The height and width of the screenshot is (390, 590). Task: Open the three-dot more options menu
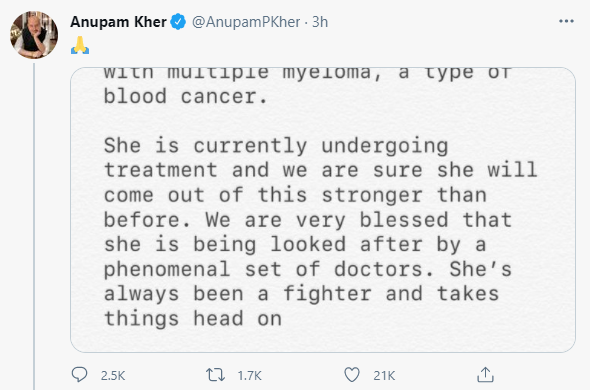click(566, 21)
